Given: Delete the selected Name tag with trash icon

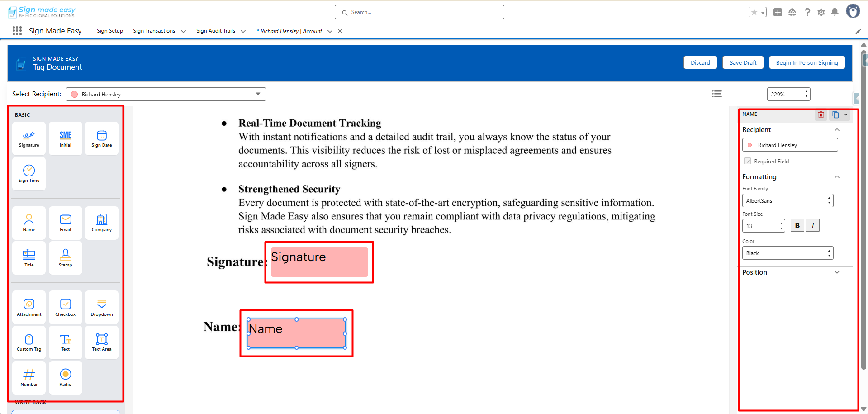Looking at the screenshot, I should 821,115.
